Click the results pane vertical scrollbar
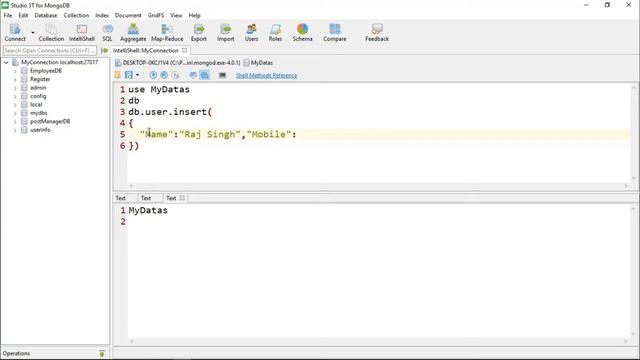 point(633,271)
